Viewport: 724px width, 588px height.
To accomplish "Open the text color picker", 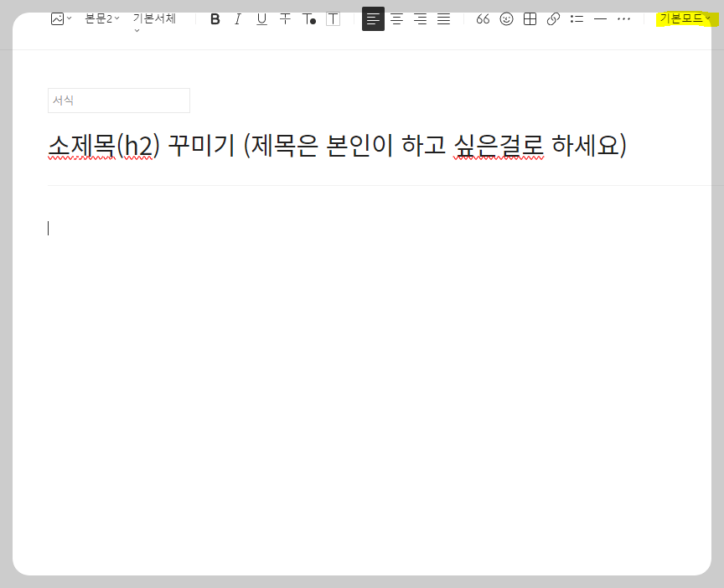I will pos(308,18).
